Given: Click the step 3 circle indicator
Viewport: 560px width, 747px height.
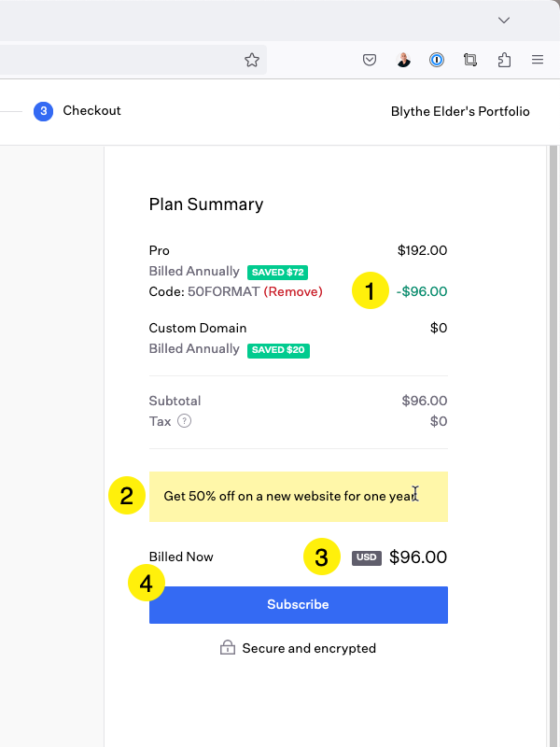Looking at the screenshot, I should click(43, 111).
